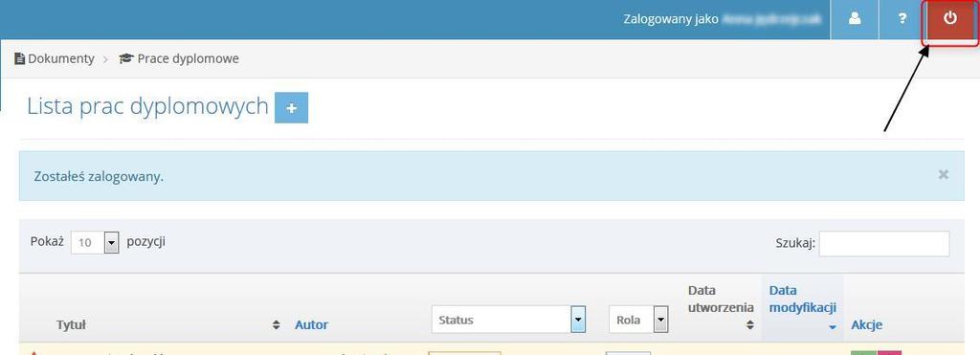The width and height of the screenshot is (980, 355).
Task: Add a new thesis with plus button
Action: pyautogui.click(x=291, y=108)
